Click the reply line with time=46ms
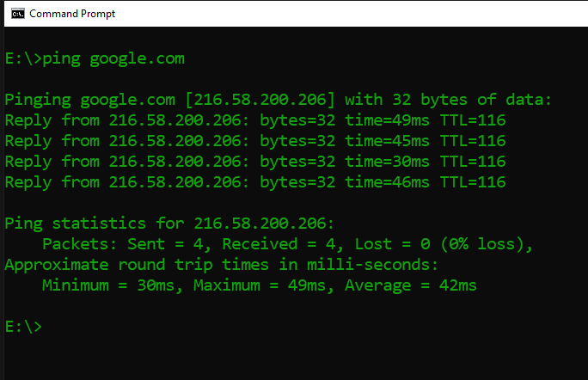The image size is (588, 380). [x=255, y=182]
